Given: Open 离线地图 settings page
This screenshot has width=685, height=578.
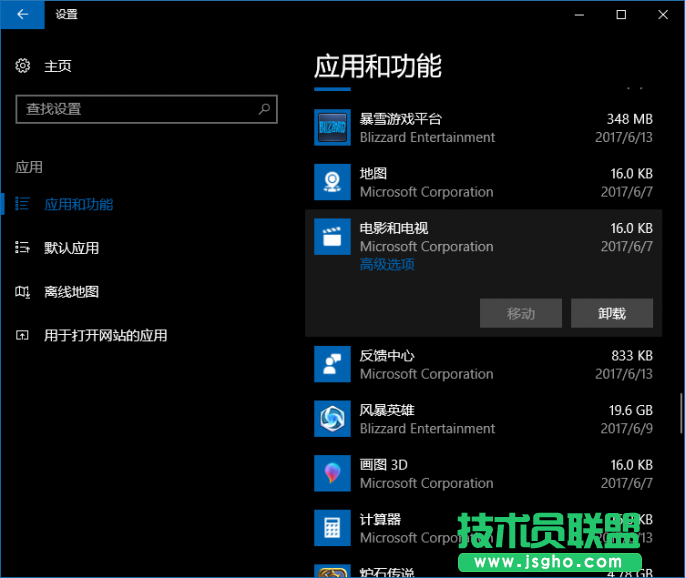Looking at the screenshot, I should (71, 291).
